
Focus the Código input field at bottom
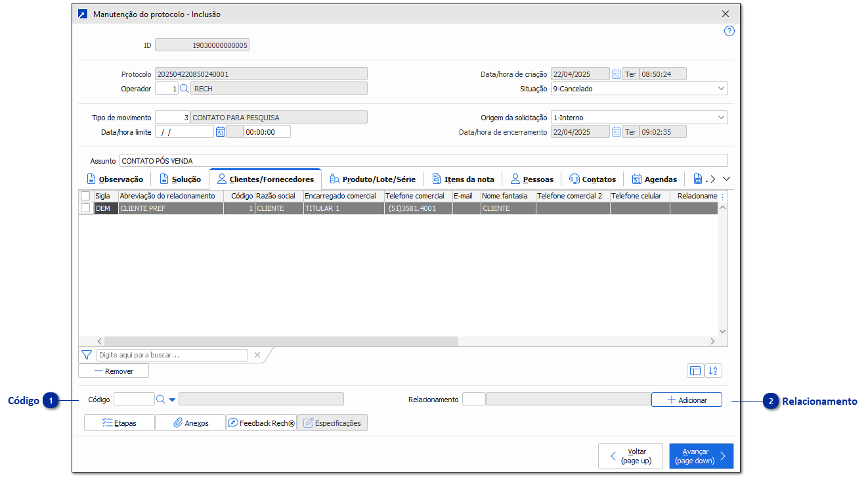click(134, 399)
